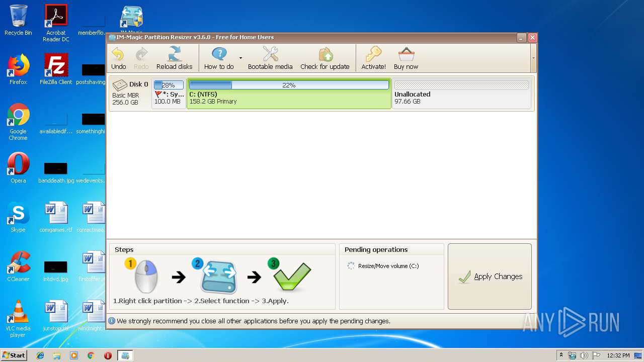Switch to Partition Resizer taskbar button
644x362 pixels.
click(x=125, y=355)
